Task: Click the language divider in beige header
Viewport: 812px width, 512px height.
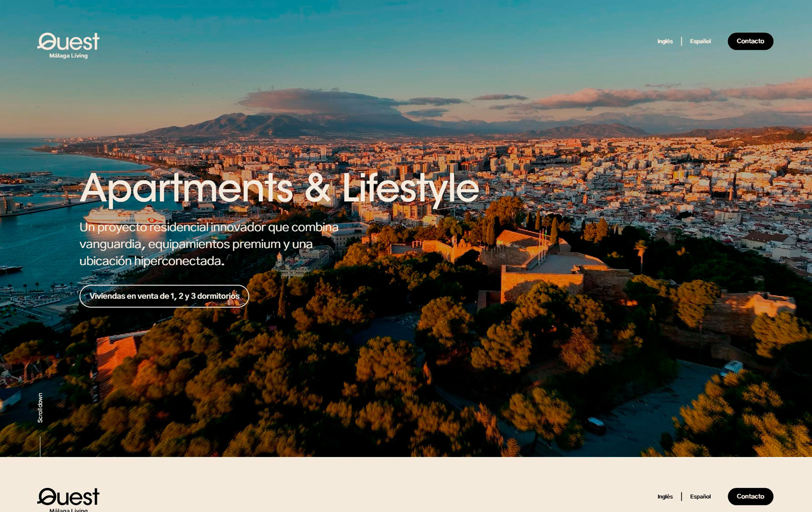Action: pos(681,497)
